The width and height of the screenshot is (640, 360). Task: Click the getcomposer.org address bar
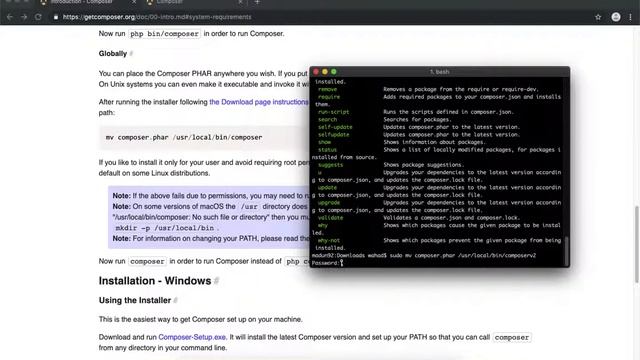[x=157, y=17]
